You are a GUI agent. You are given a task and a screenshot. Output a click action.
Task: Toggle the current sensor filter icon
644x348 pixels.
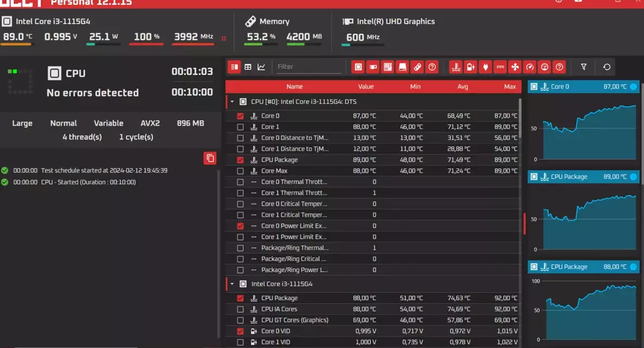click(x=500, y=67)
